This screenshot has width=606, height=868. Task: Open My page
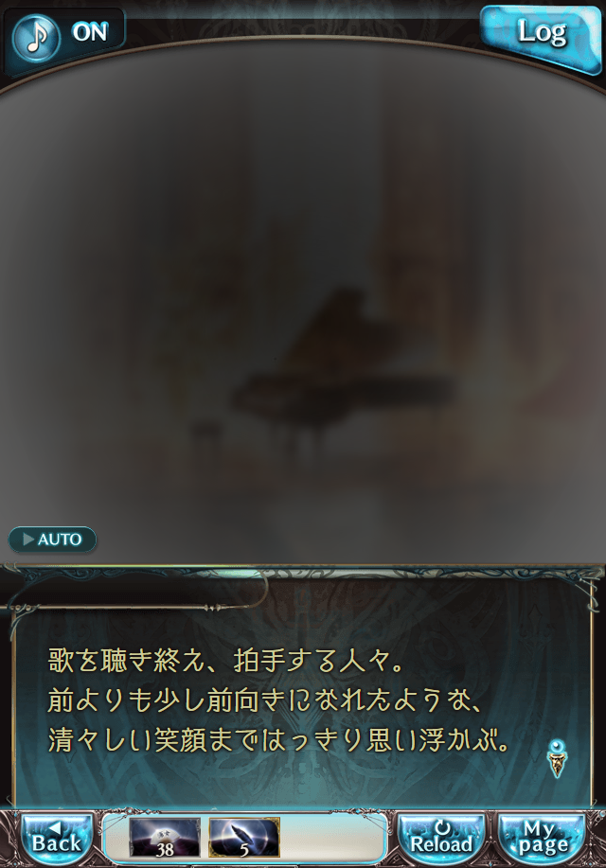pyautogui.click(x=543, y=838)
